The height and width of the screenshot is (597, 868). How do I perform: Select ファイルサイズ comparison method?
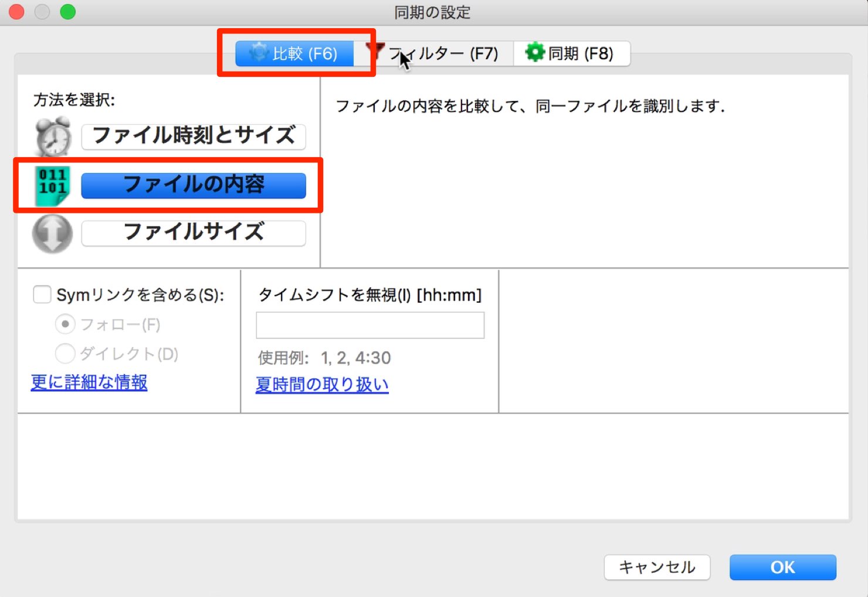click(194, 233)
